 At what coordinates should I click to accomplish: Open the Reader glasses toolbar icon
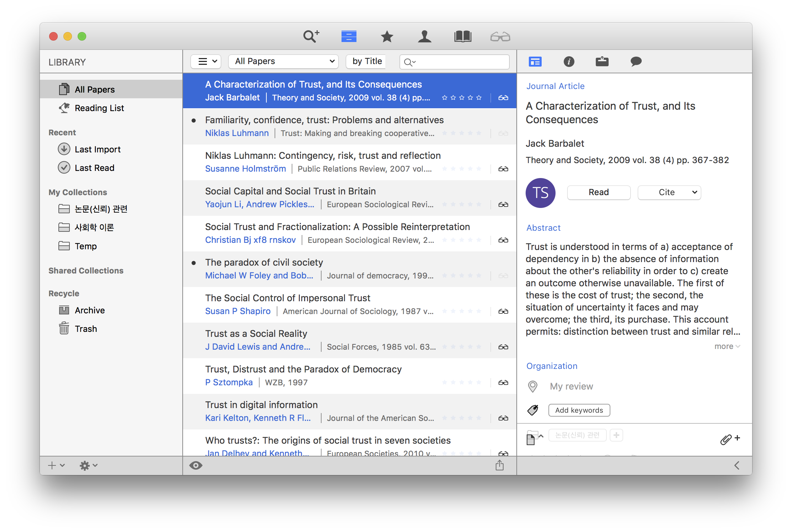click(500, 36)
